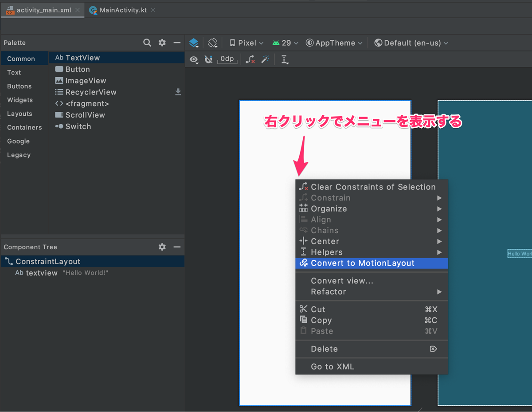The image size is (532, 412).
Task: Toggle device orientation icon
Action: point(213,43)
